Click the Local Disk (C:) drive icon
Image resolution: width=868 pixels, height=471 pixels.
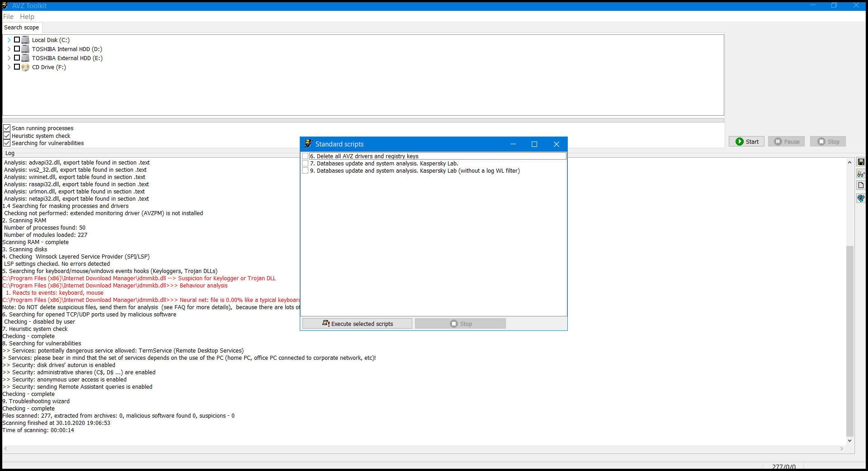25,40
